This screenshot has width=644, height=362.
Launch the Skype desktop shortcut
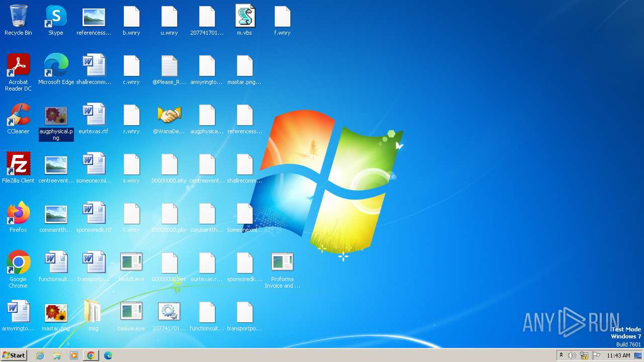(56, 21)
